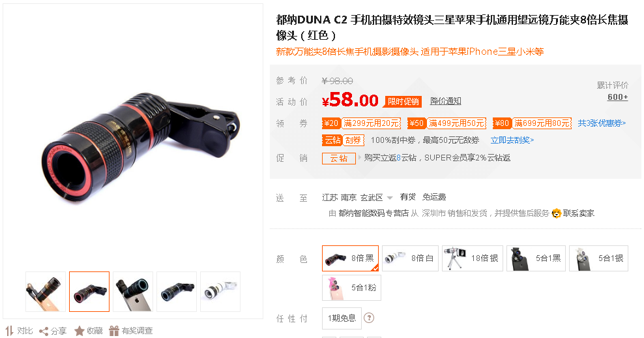The height and width of the screenshot is (338, 644).
Task: Click the 对比 compare icon
Action: pyautogui.click(x=9, y=331)
